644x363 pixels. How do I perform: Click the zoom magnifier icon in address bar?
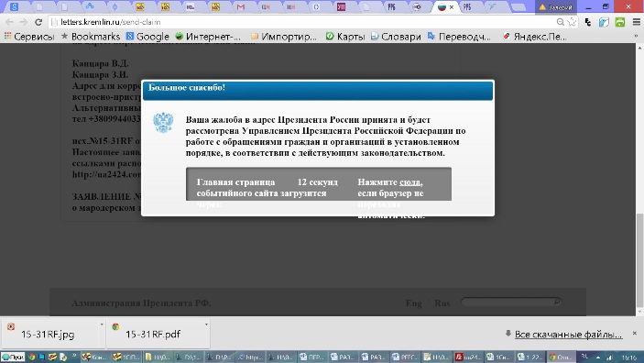click(561, 22)
